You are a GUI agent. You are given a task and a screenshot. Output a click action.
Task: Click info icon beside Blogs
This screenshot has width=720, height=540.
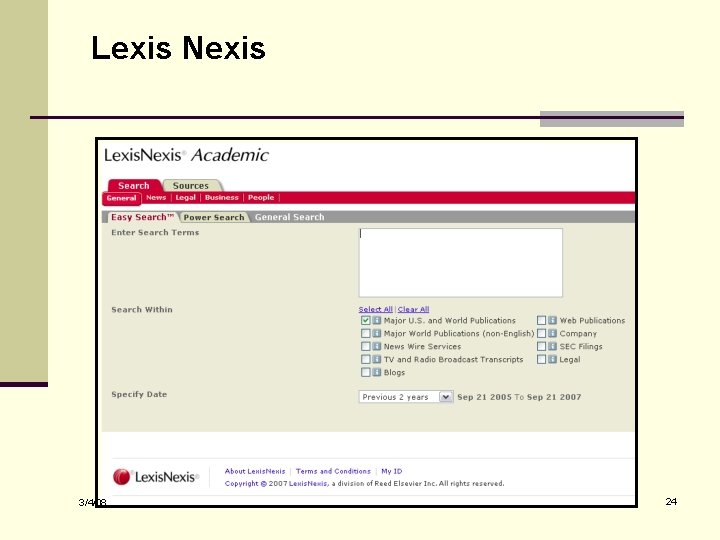click(377, 372)
